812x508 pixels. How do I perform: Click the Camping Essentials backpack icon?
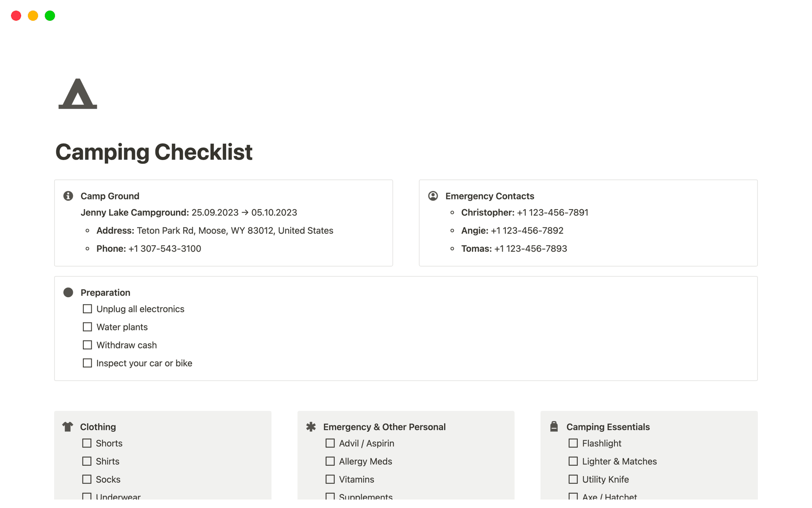pos(554,427)
